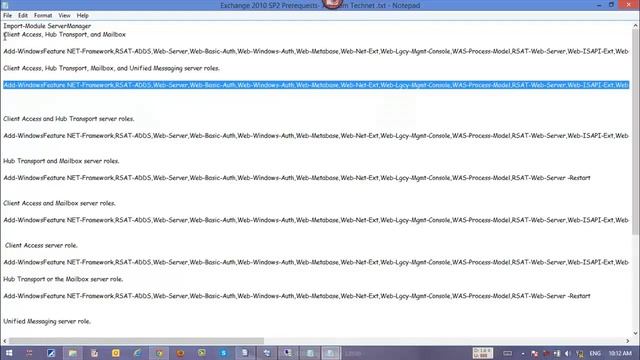Click 'Client Access and Hub Transport server roles.'
The width and height of the screenshot is (640, 360).
69,119
